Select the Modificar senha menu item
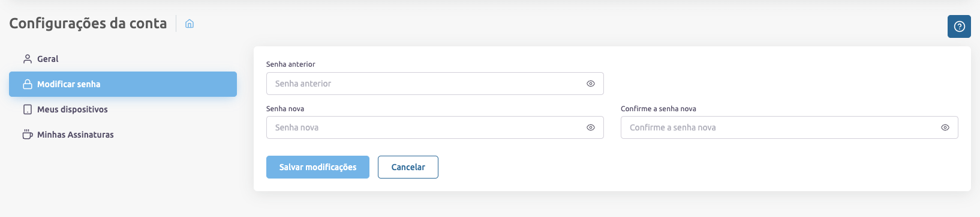The height and width of the screenshot is (217, 980). (x=123, y=84)
